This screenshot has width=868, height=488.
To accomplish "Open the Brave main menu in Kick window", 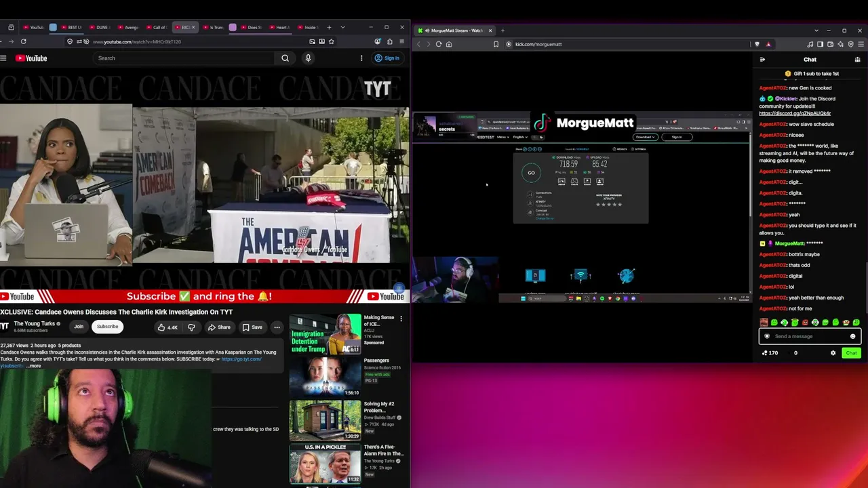I will point(860,44).
